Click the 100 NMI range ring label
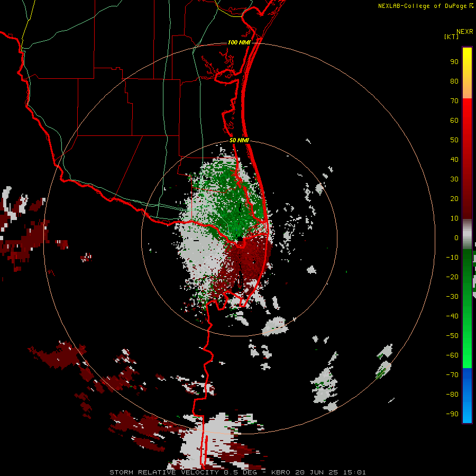 pos(239,42)
